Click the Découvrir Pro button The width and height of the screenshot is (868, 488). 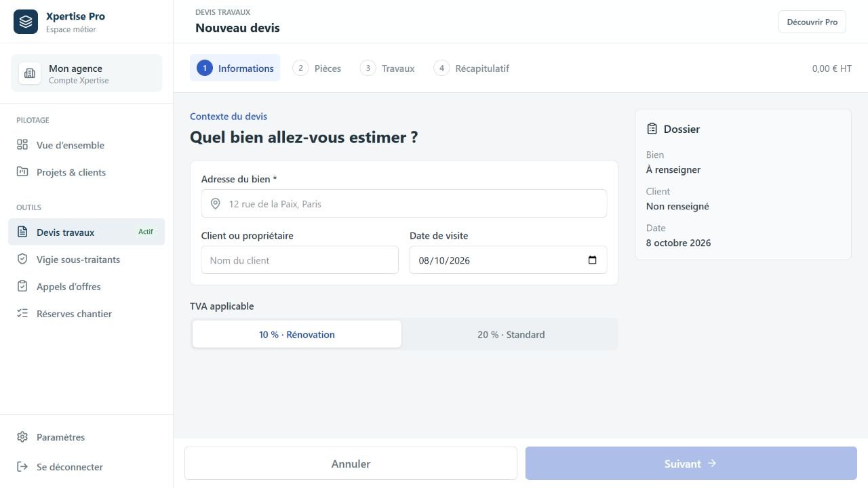pyautogui.click(x=812, y=22)
